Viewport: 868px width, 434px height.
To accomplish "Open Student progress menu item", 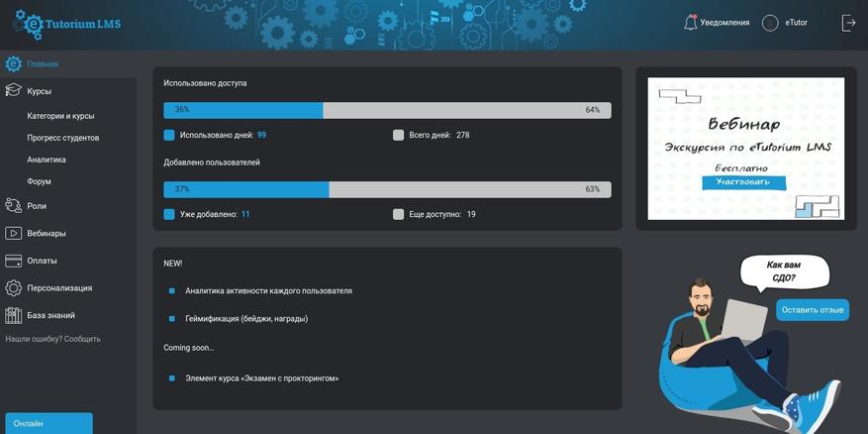I will [62, 138].
